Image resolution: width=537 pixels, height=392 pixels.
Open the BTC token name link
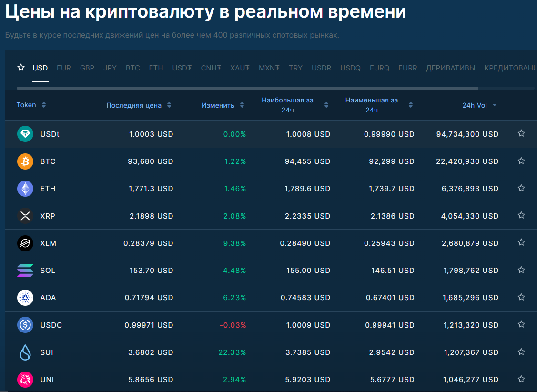48,161
